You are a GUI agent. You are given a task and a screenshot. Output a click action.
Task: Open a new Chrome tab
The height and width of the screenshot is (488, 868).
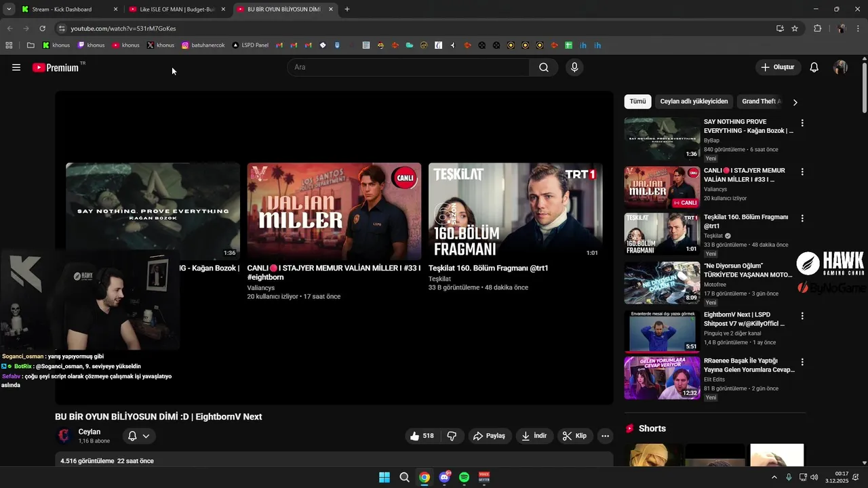tap(347, 9)
